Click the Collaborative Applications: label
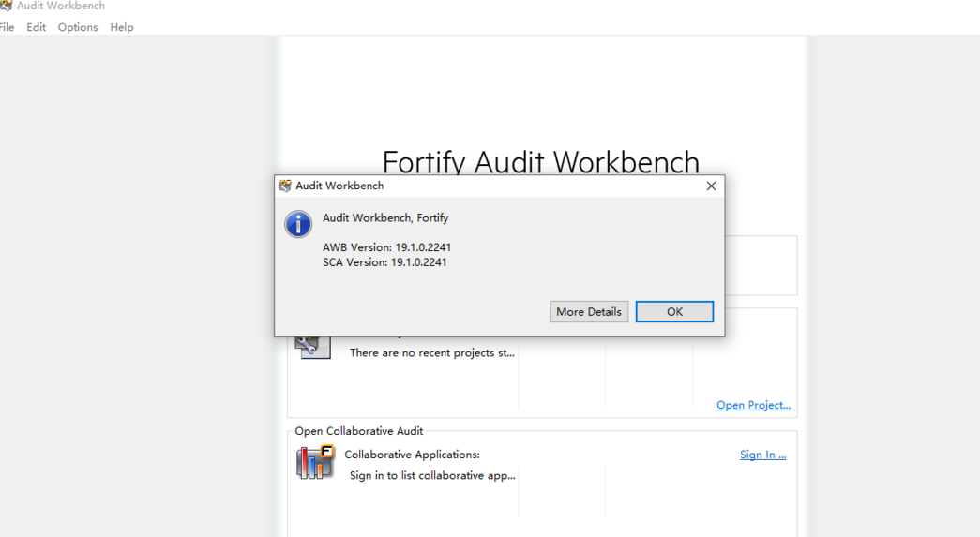Screen dimensions: 980x537 [x=412, y=455]
